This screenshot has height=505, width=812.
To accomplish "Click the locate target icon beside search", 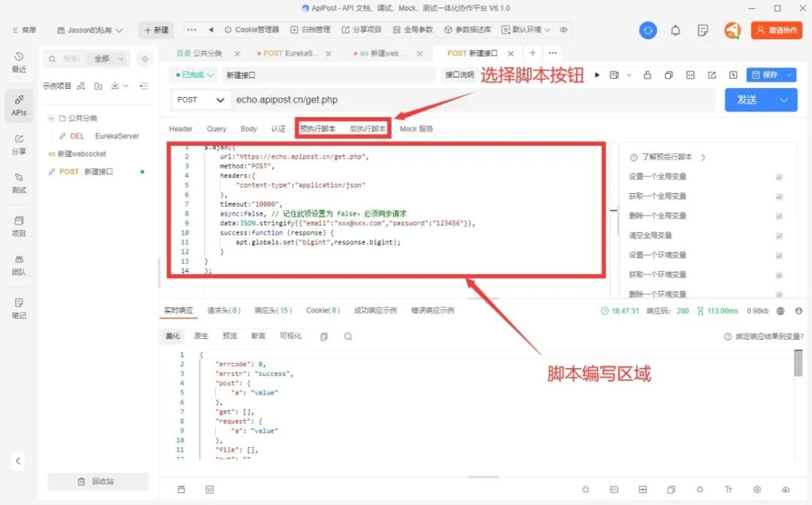I will pos(145,59).
